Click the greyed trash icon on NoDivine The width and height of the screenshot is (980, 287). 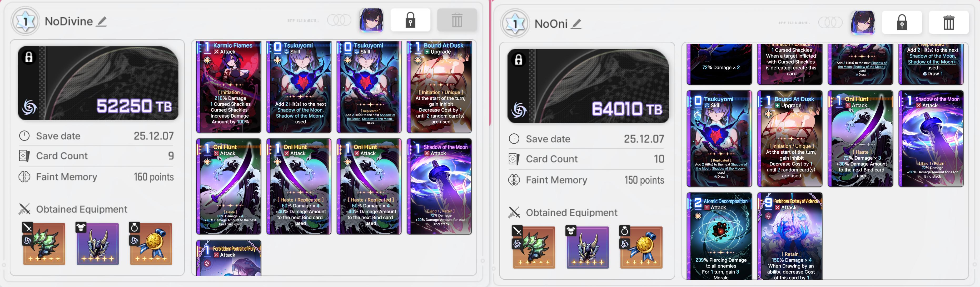(457, 20)
